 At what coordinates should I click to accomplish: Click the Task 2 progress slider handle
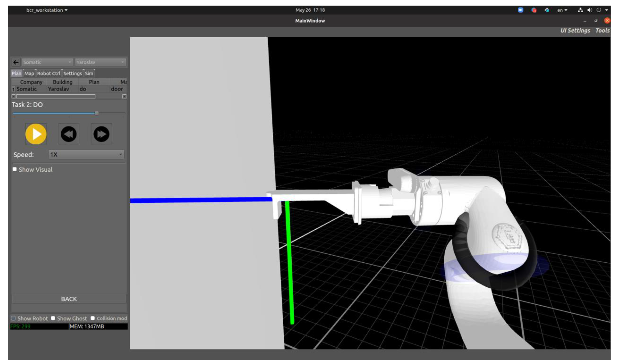coord(97,113)
